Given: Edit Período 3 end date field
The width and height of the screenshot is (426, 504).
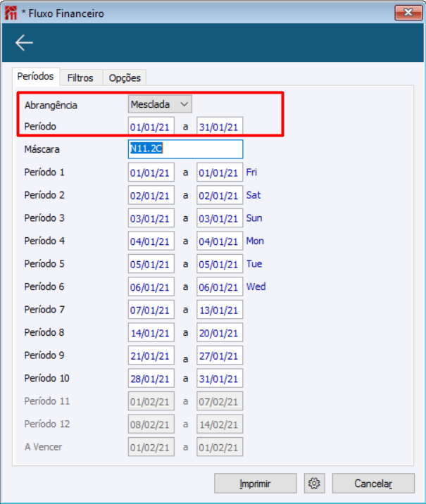Looking at the screenshot, I should coord(220,218).
